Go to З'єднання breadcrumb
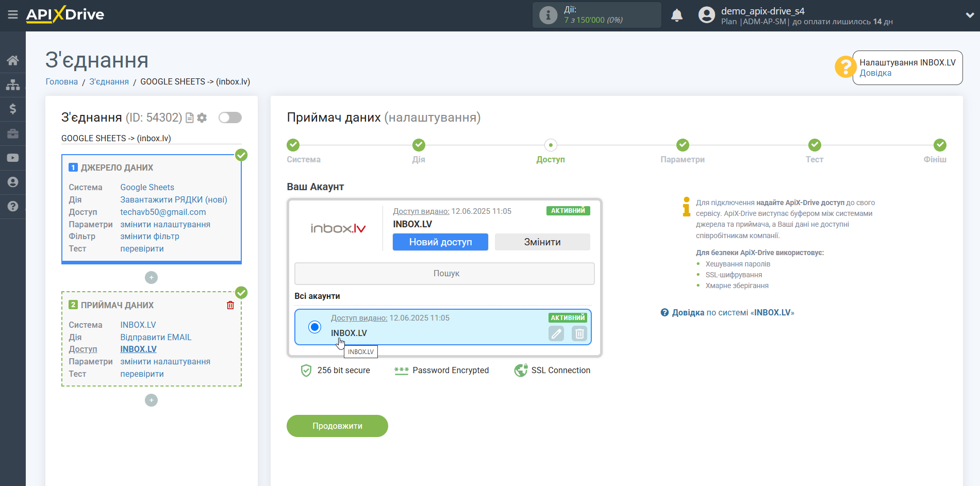 tap(109, 81)
